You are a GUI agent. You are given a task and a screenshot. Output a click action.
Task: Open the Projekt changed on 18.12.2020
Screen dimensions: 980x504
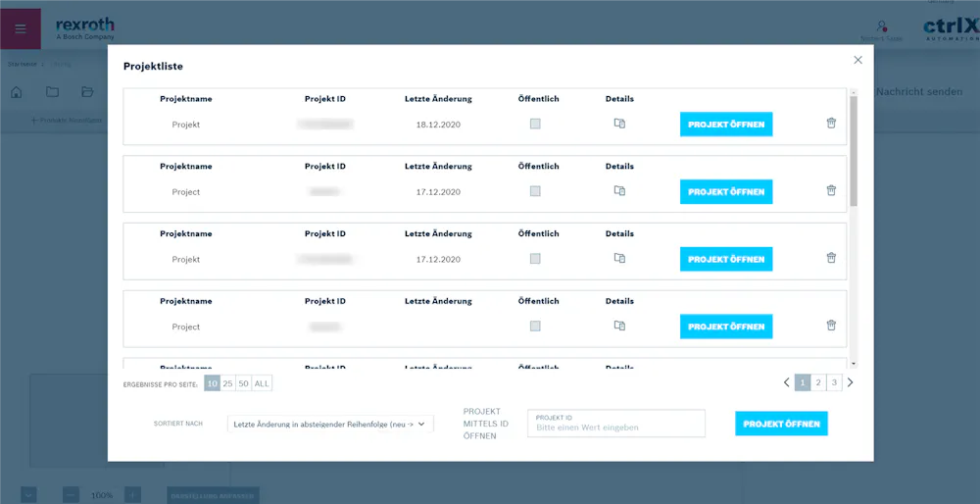[x=726, y=125]
